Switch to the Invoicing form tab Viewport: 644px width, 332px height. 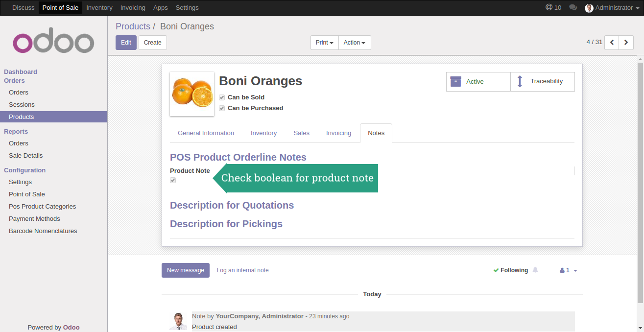[338, 133]
